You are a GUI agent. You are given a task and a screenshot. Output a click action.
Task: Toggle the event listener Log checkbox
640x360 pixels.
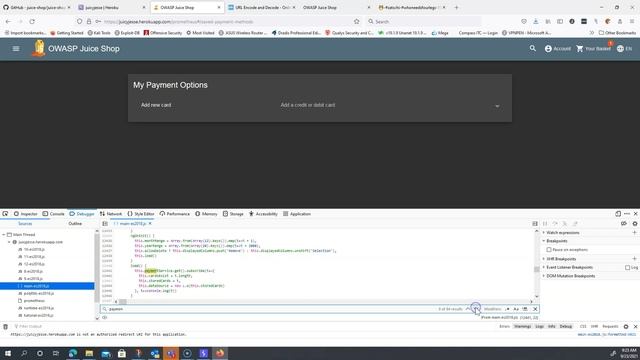[x=627, y=267]
